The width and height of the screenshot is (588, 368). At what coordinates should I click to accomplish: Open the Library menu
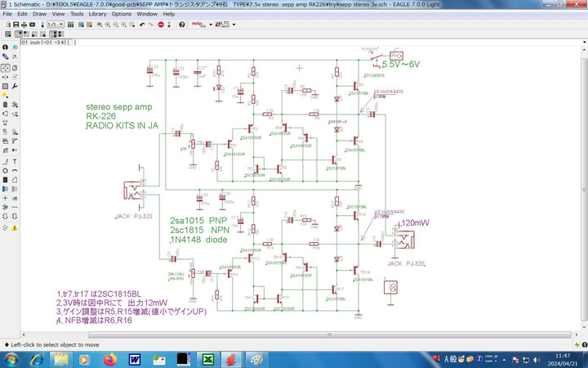(97, 14)
